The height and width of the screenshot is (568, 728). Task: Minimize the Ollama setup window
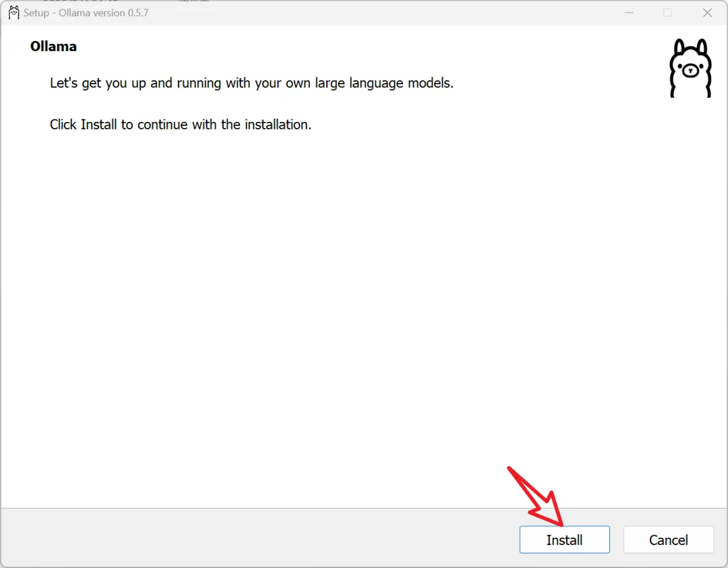pos(628,13)
